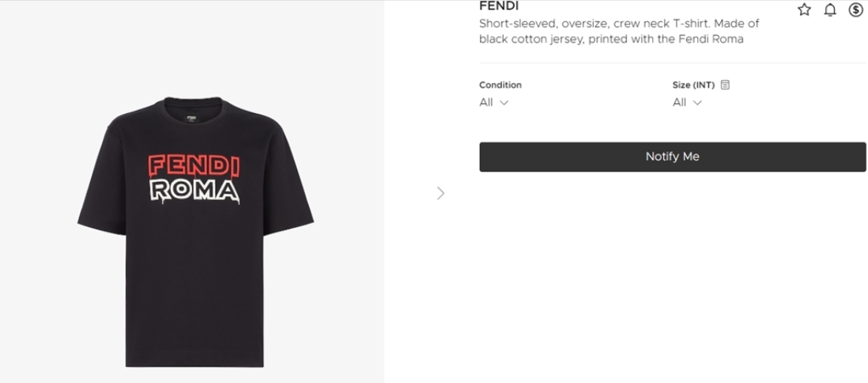Click the bell alert icon
The height and width of the screenshot is (383, 868).
click(x=830, y=9)
